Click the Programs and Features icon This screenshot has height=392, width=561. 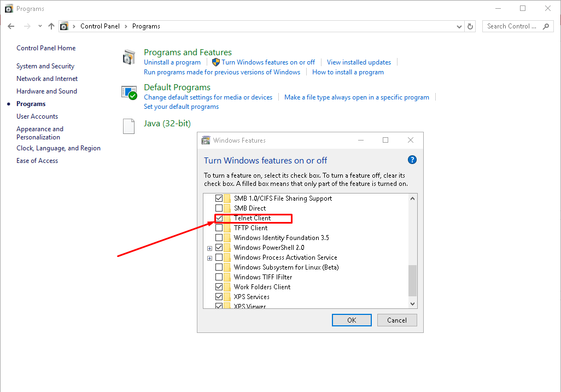(x=129, y=57)
